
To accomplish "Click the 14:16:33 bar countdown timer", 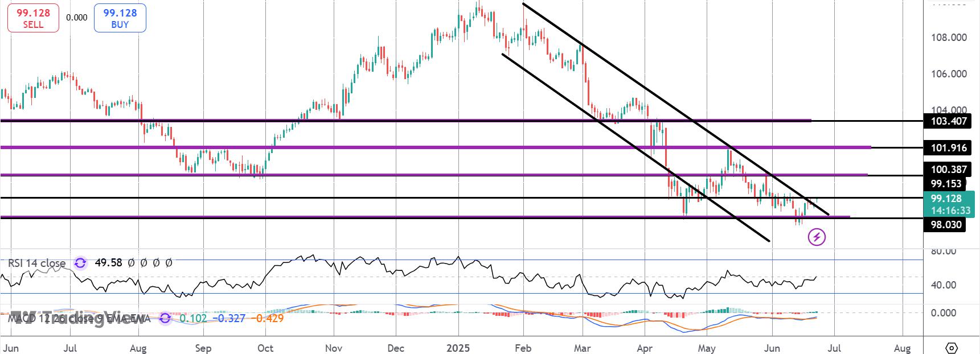I will (950, 211).
